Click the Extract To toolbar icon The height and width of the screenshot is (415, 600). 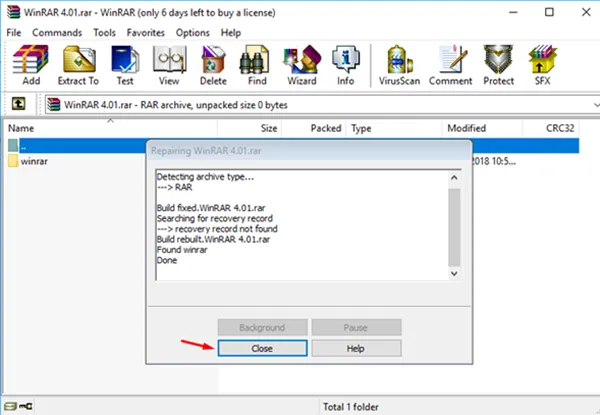[78, 65]
